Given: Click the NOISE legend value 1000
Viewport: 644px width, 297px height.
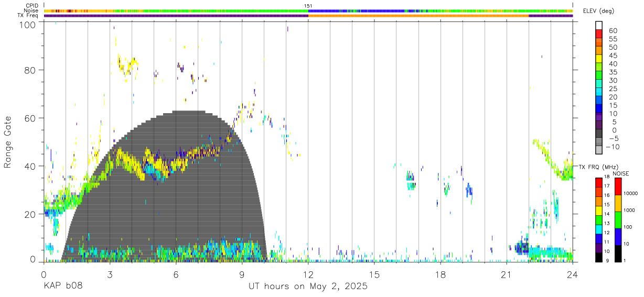Looking at the screenshot, I should click(x=630, y=210).
